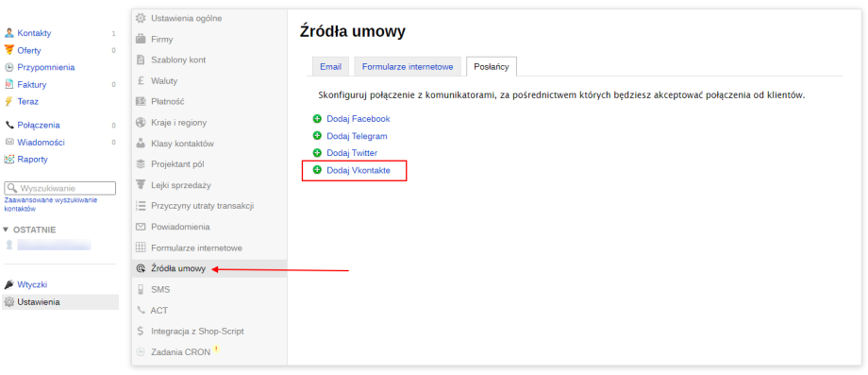Switch to the Email tab

[x=330, y=67]
